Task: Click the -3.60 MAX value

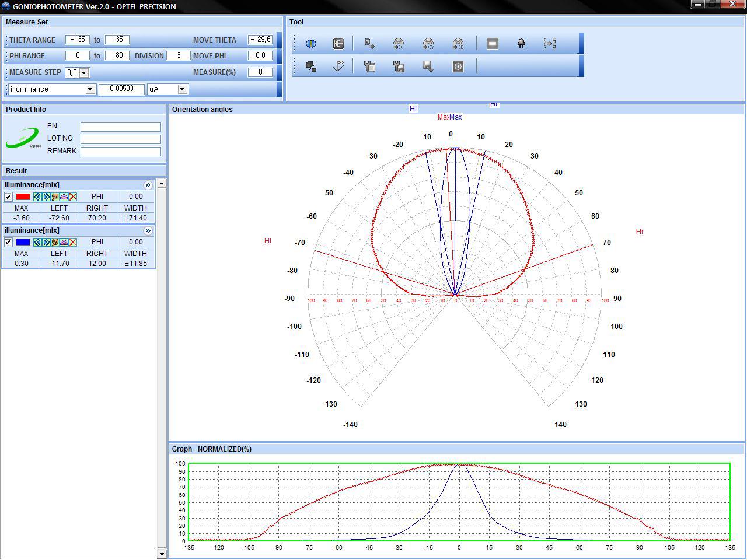Action: pyautogui.click(x=21, y=218)
